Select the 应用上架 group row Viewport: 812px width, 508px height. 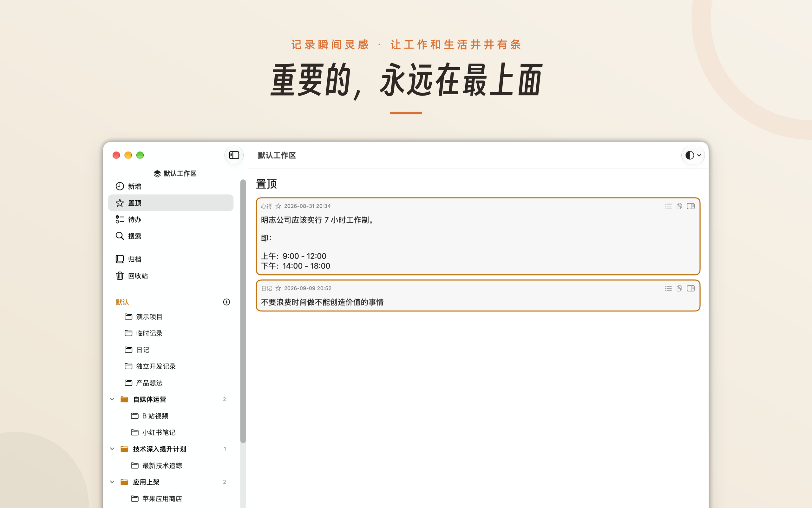click(x=171, y=482)
